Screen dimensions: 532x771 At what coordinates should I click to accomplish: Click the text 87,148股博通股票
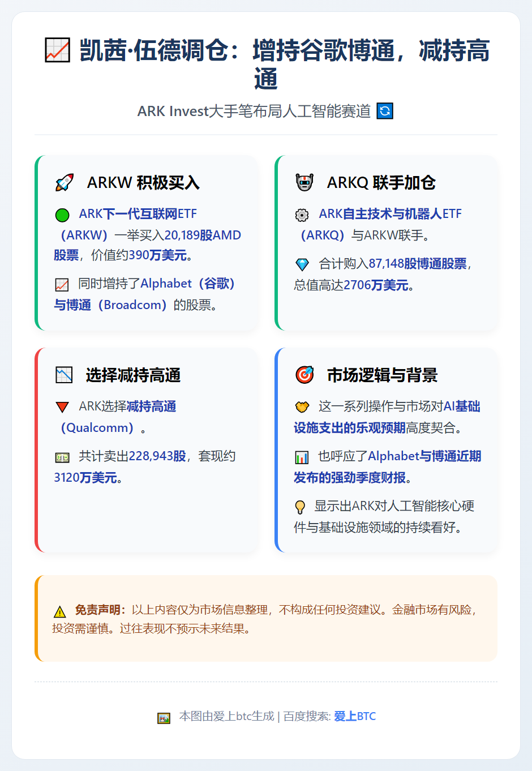point(418,264)
